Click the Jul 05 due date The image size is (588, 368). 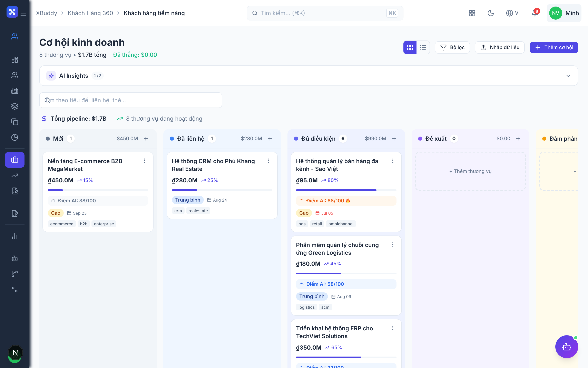(324, 213)
